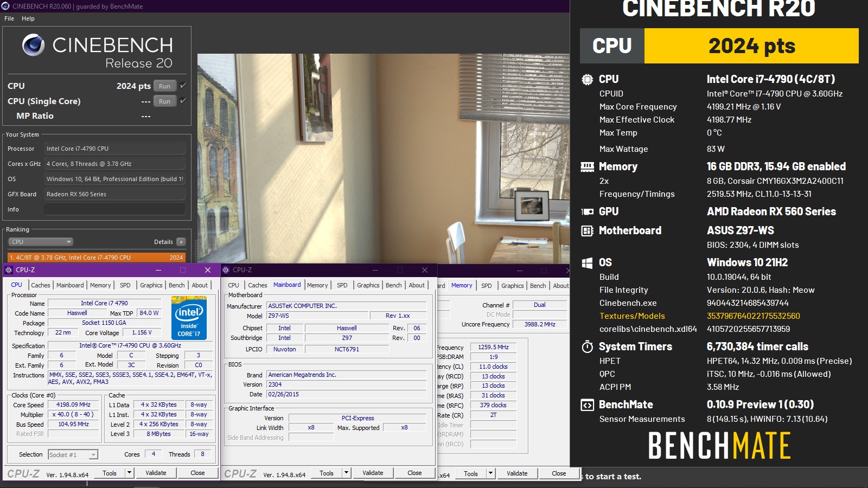Select Graphics tab in Mainboard CPU-Z window
The image size is (868, 488).
[x=368, y=285]
